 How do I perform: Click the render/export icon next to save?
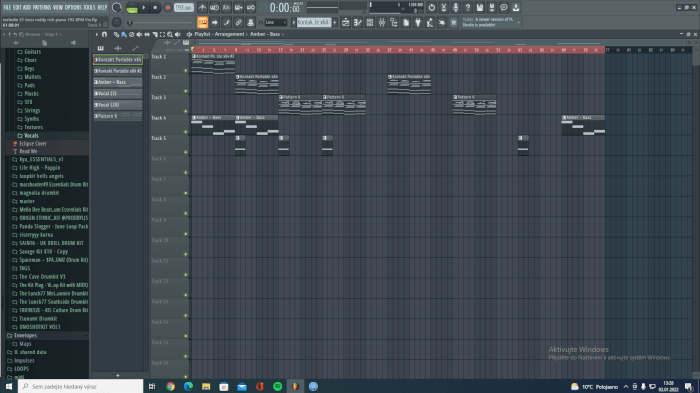click(x=492, y=8)
